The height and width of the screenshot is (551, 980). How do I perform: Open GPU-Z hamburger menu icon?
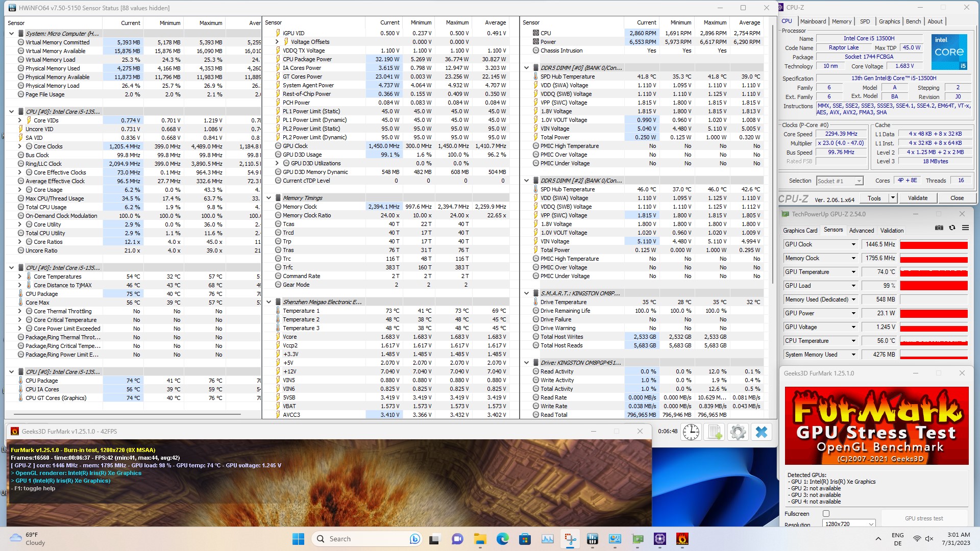click(965, 228)
